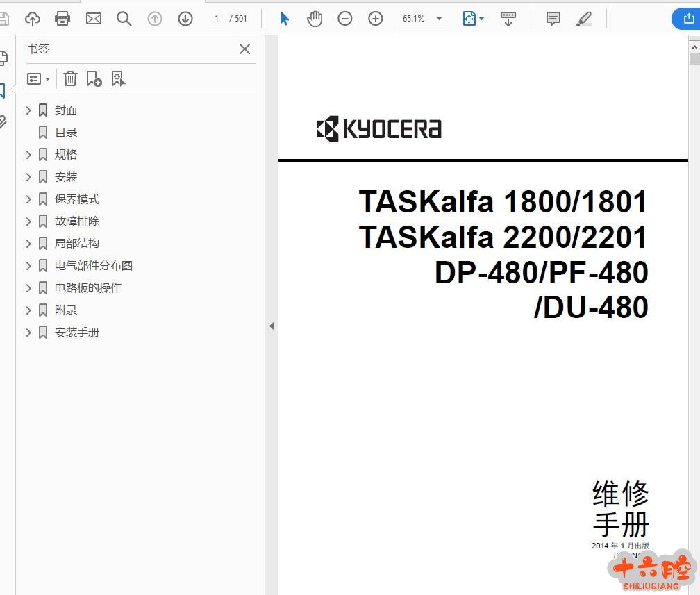
Task: Expand the 故障排除 bookmark
Action: tap(28, 221)
